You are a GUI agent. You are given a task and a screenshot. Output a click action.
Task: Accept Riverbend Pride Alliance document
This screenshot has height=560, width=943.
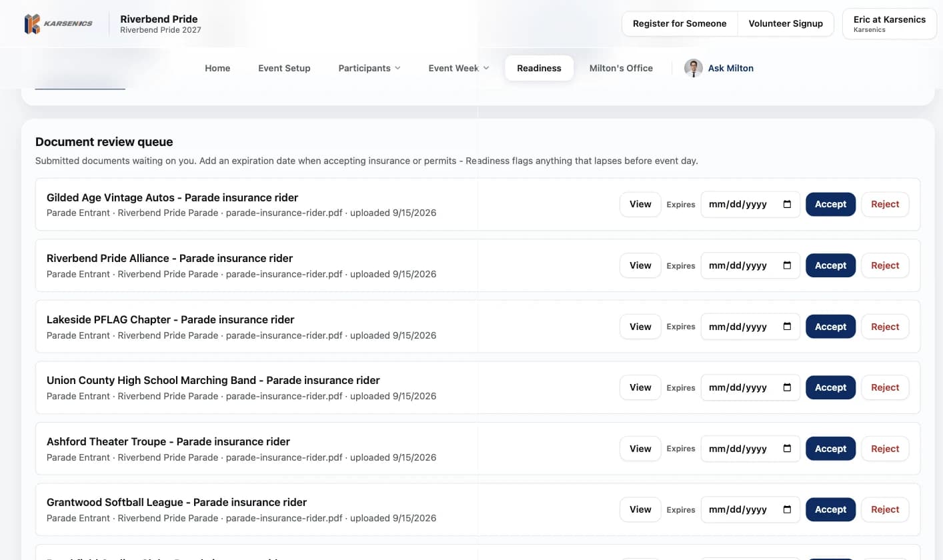click(830, 265)
